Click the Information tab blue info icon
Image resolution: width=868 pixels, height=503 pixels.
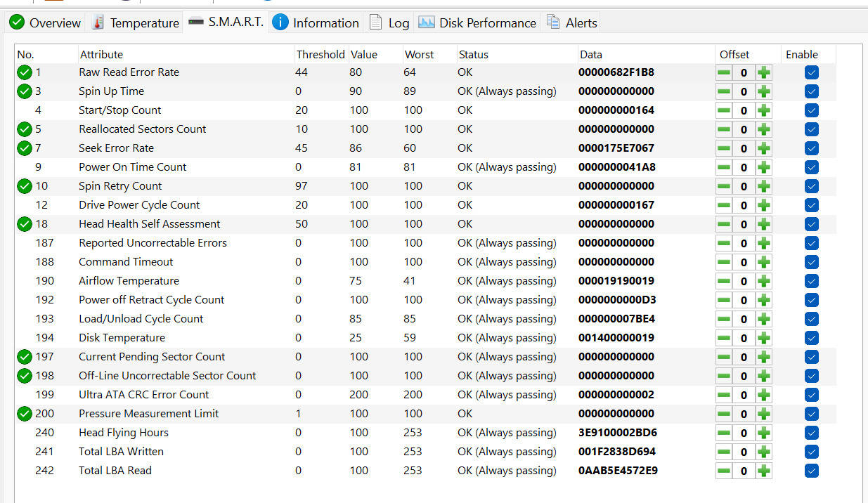[280, 22]
